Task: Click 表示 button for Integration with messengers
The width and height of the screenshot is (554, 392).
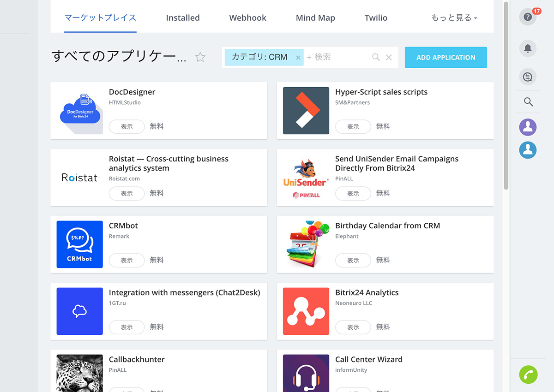Action: pos(127,327)
